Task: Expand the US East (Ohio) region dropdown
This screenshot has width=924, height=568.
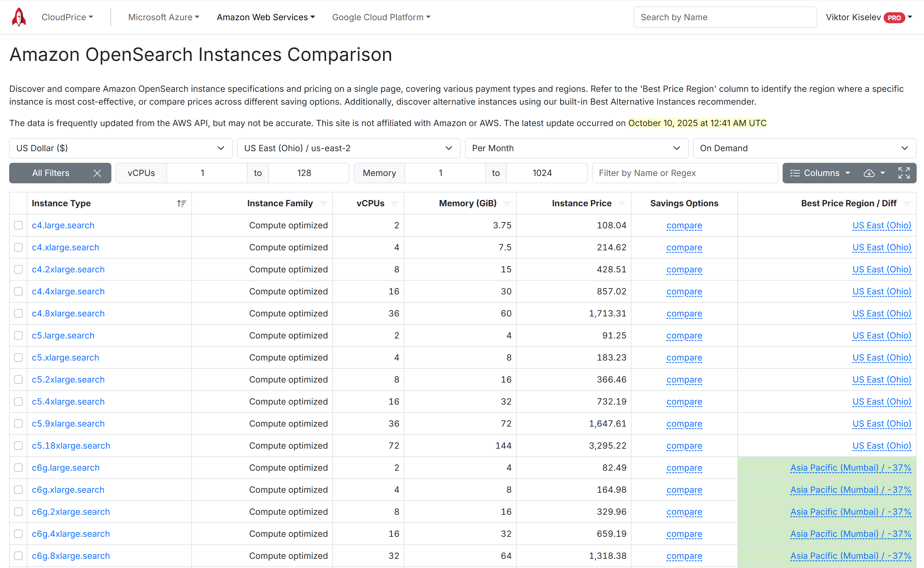Action: [x=348, y=148]
